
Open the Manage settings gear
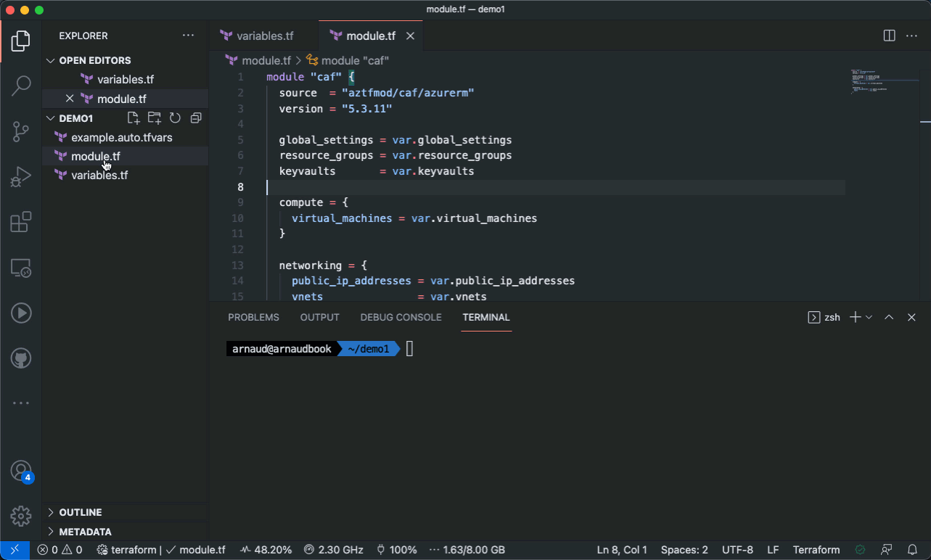pyautogui.click(x=21, y=516)
